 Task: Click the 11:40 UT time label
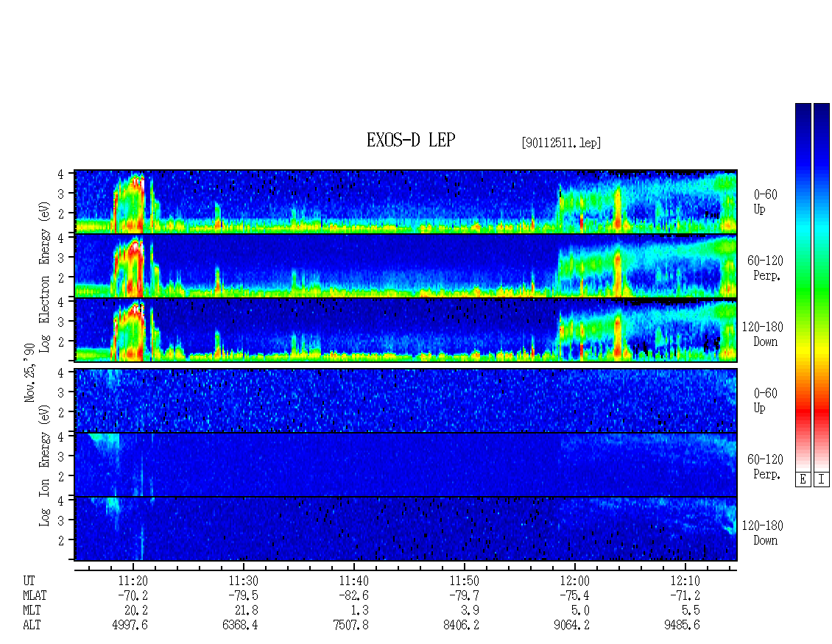tap(354, 581)
